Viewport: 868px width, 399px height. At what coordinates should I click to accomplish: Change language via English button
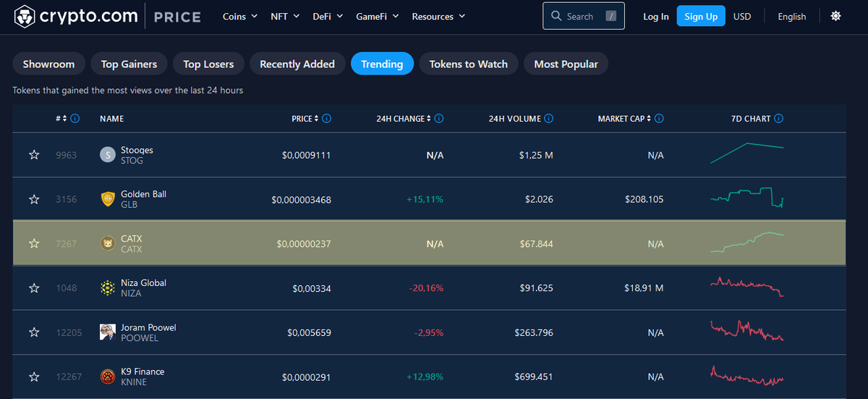(x=792, y=16)
